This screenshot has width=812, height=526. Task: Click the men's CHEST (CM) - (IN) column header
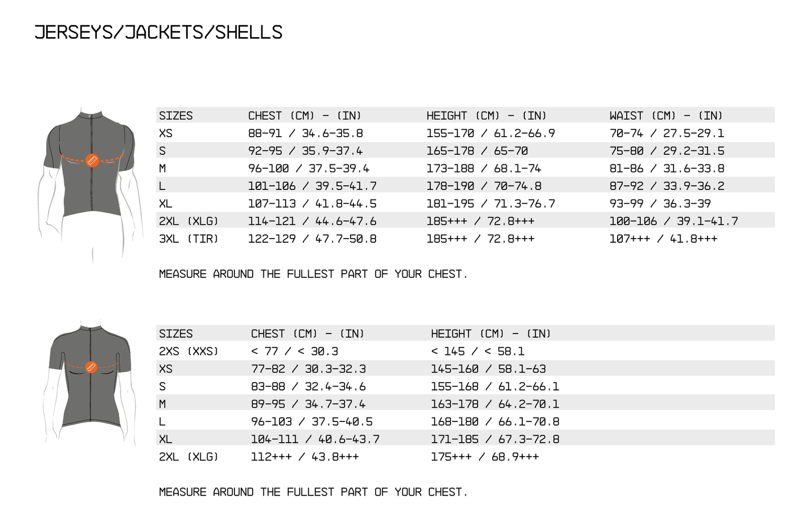click(x=304, y=116)
